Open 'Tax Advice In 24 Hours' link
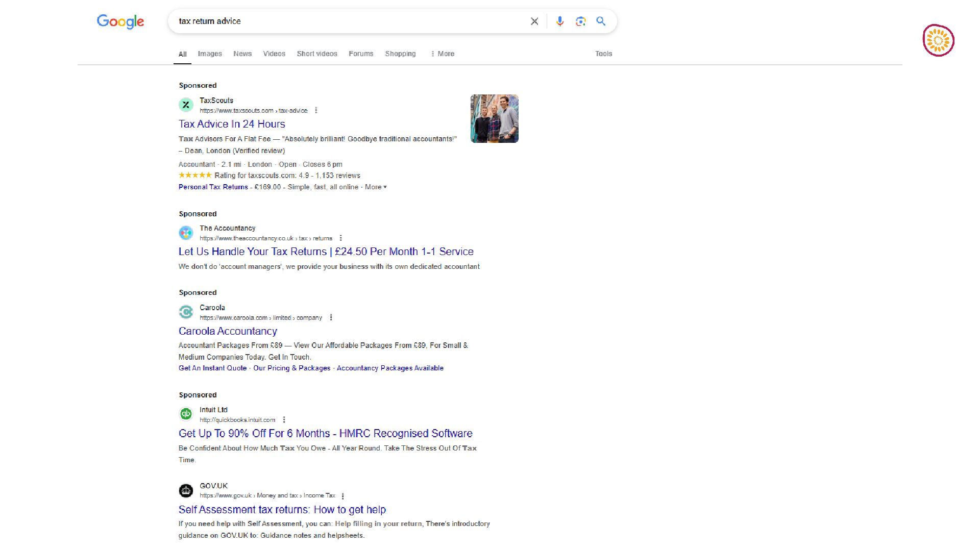980x551 pixels. click(232, 124)
